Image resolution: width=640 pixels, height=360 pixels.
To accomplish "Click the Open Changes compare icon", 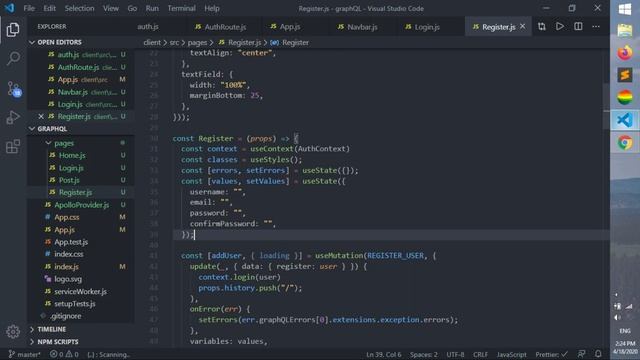I will pos(542,27).
